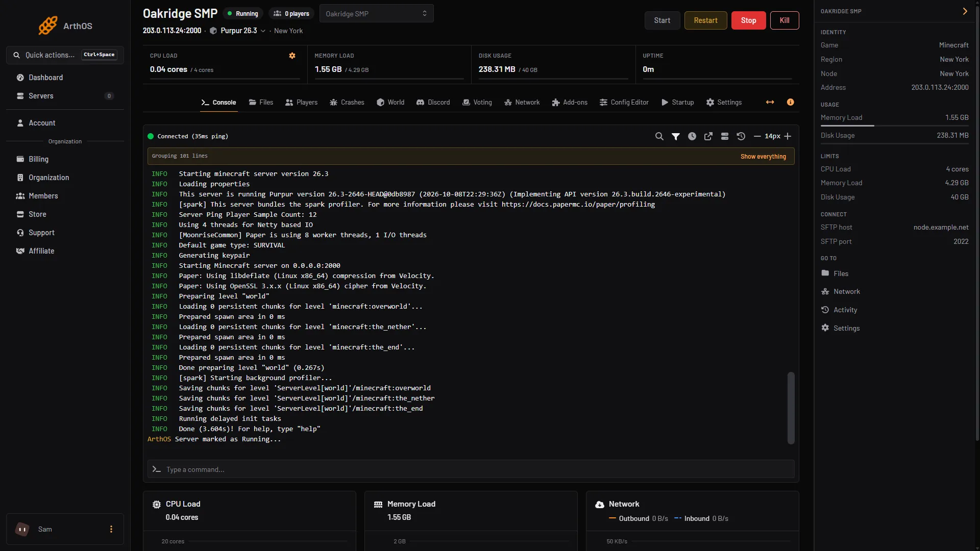Switch to the Files tab
This screenshot has height=551, width=980.
tap(261, 102)
